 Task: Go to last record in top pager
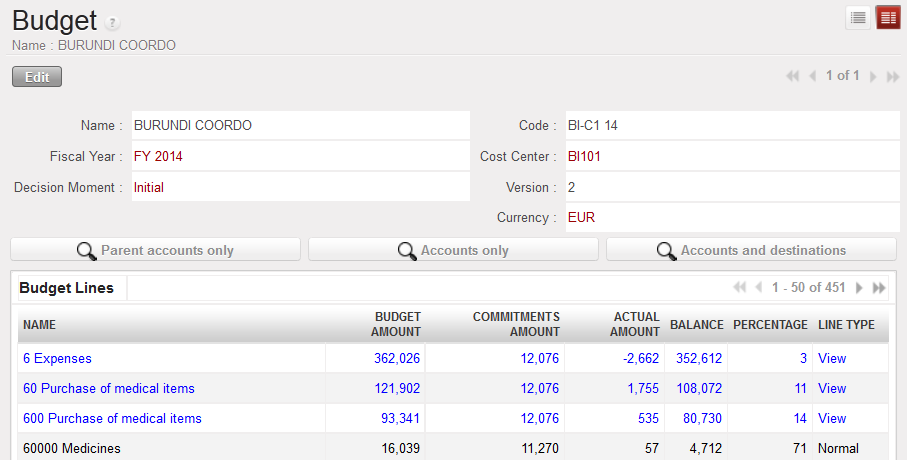892,76
